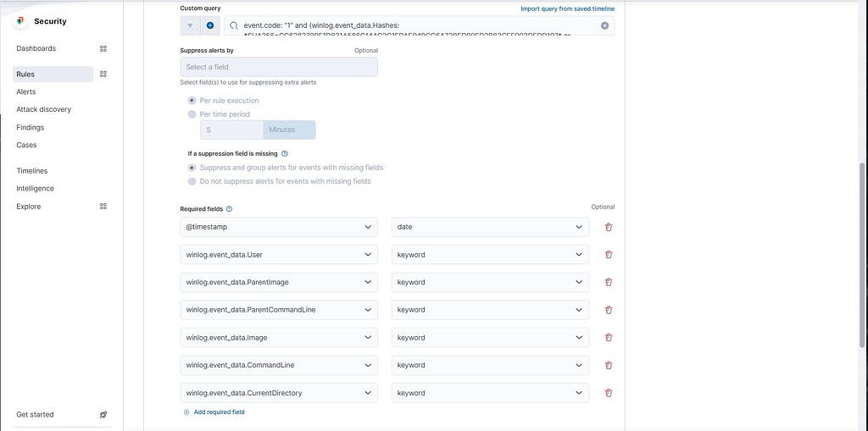This screenshot has height=431, width=868.
Task: Open the Suppress alerts by field selector
Action: [279, 67]
